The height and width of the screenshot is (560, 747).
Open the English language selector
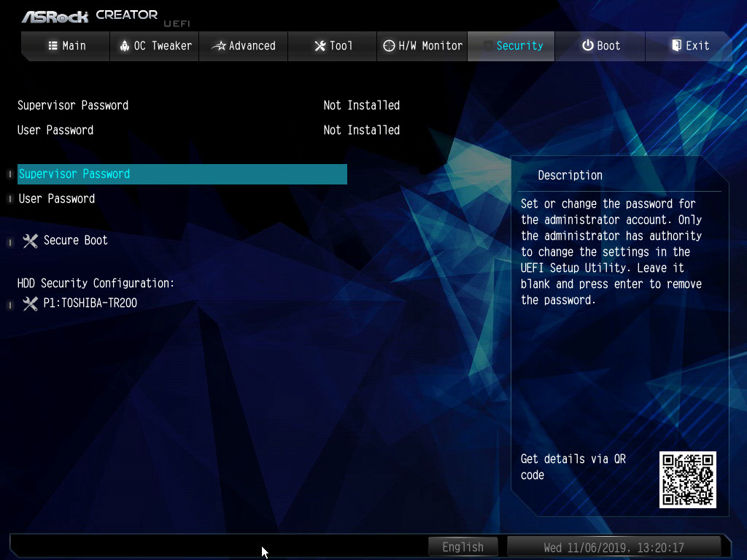coord(462,547)
